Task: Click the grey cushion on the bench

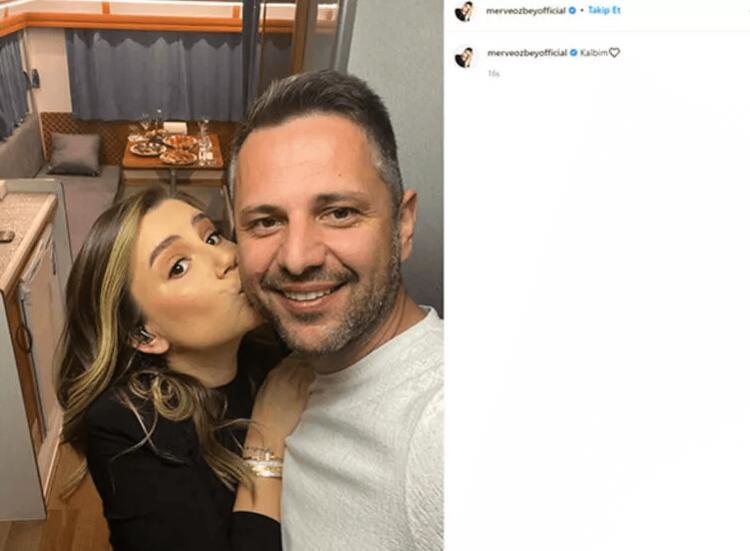Action: tap(75, 154)
